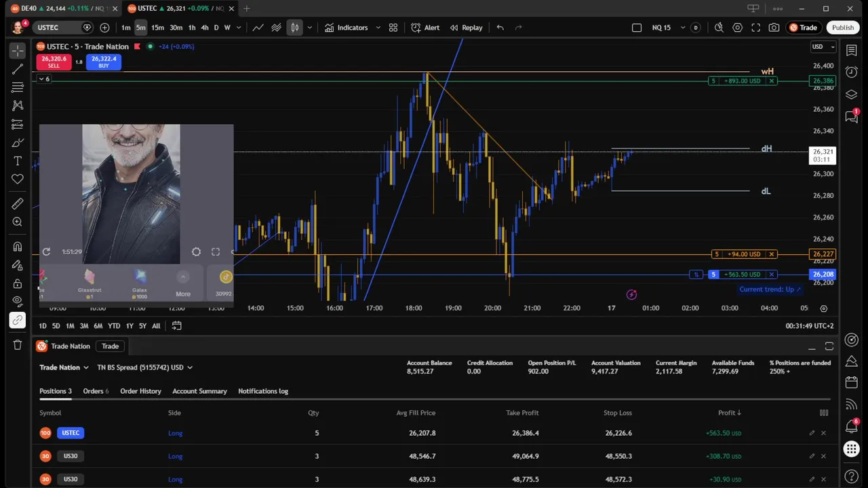
Task: Open chart settings hexagon icon
Action: click(737, 28)
